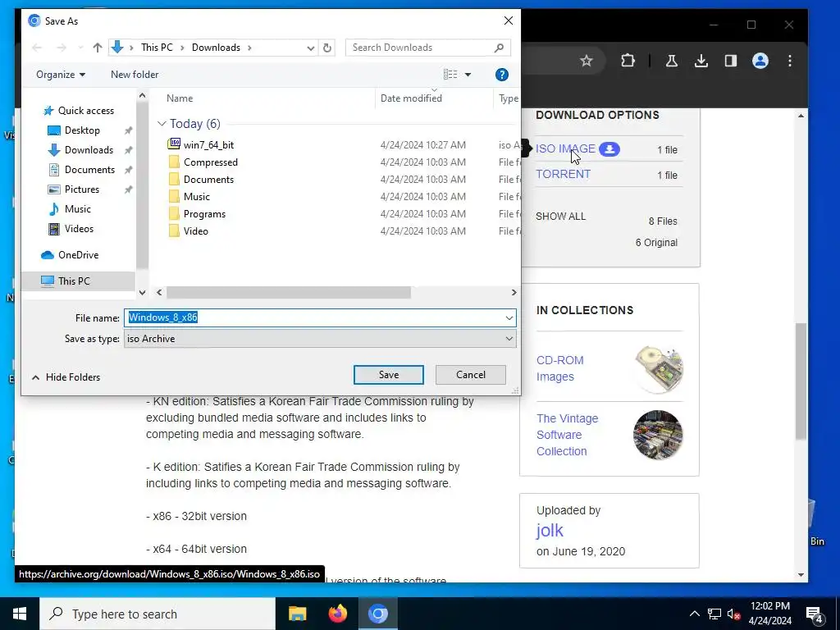Viewport: 840px width, 630px height.
Task: Click SHOW ALL files link
Action: coord(560,217)
